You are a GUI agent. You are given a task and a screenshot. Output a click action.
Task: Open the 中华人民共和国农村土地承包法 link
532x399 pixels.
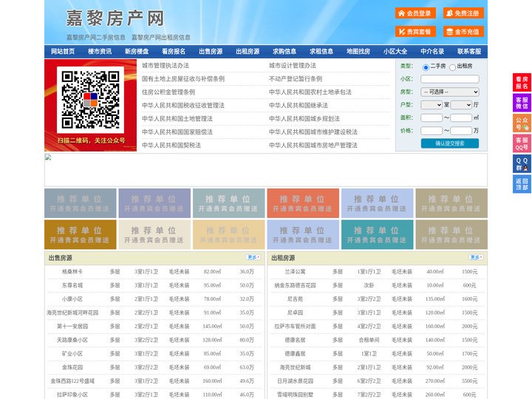tap(310, 92)
